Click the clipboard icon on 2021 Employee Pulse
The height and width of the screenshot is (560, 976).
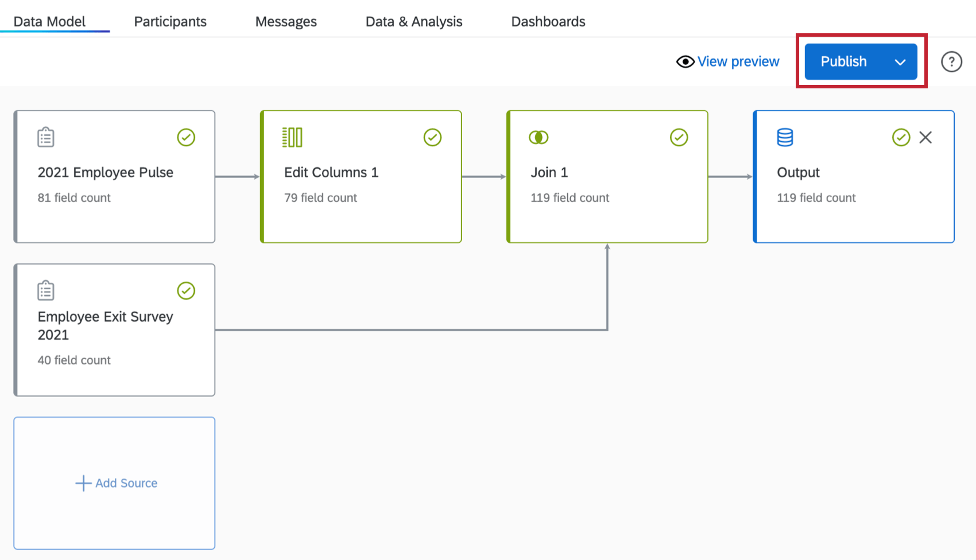point(45,137)
